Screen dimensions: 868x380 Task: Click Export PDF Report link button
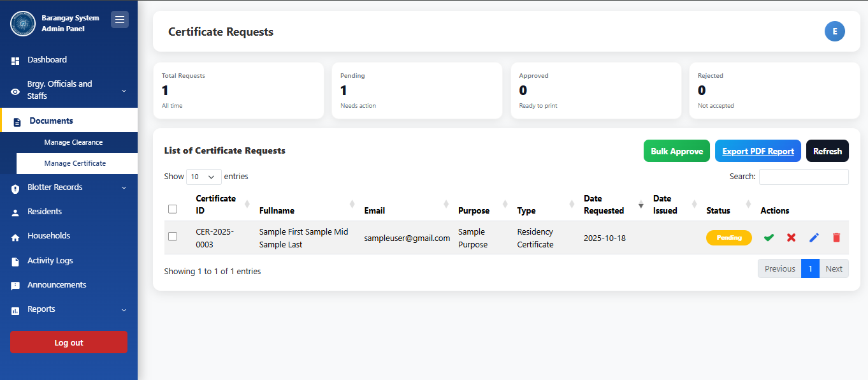[758, 151]
